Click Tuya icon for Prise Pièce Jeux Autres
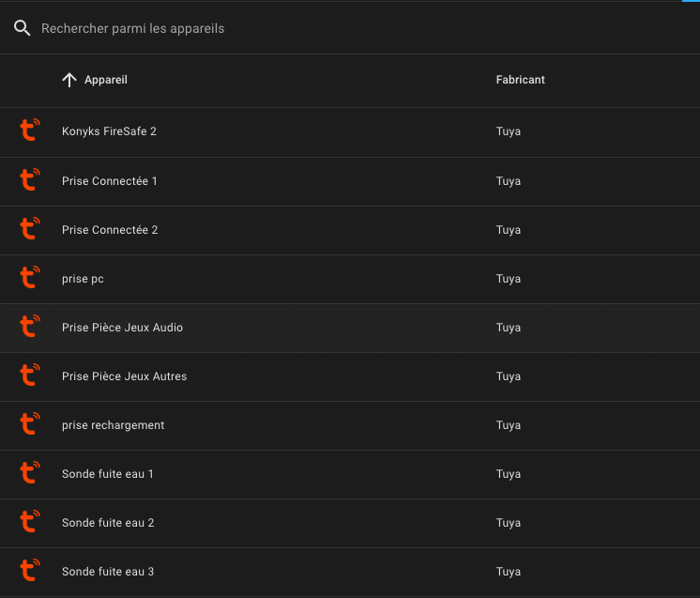 tap(30, 376)
